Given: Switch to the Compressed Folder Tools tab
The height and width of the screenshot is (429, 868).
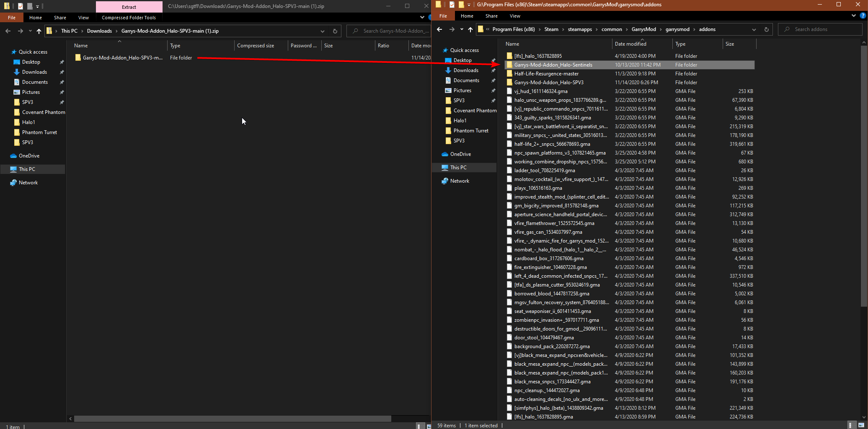Looking at the screenshot, I should pos(128,17).
